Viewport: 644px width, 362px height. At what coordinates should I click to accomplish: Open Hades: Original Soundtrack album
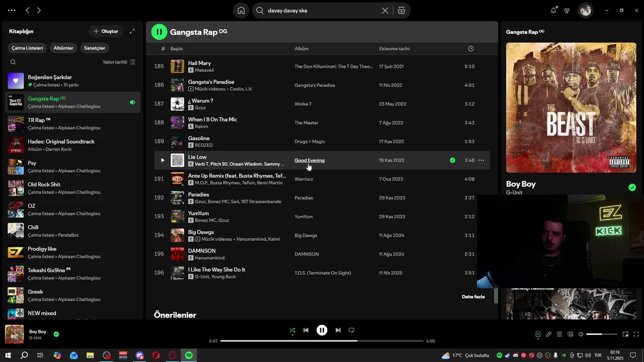tap(73, 145)
